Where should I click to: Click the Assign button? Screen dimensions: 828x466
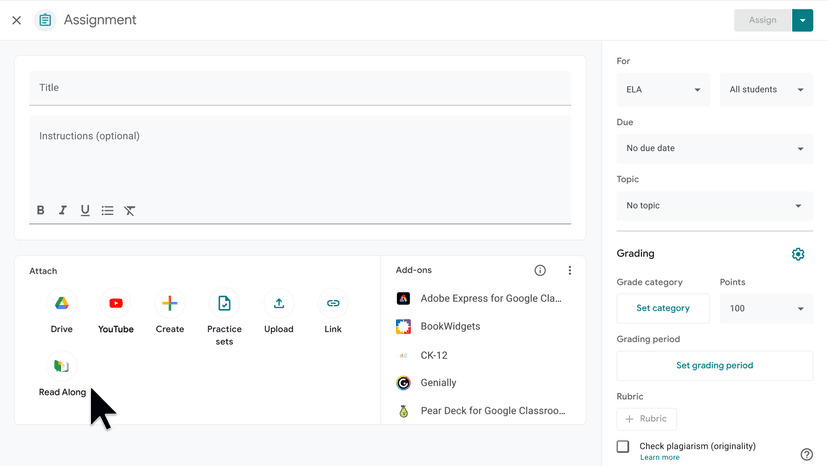click(x=763, y=20)
